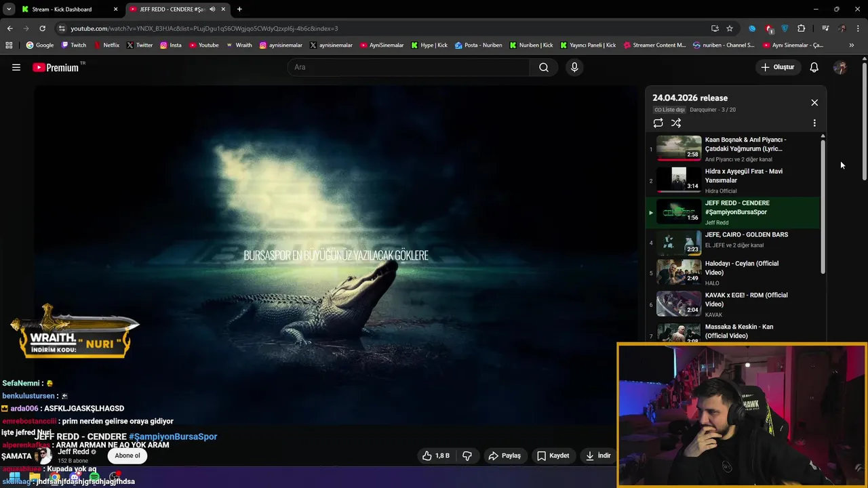View site information icon in address bar
Viewport: 868px width, 488px height.
pyautogui.click(x=62, y=28)
